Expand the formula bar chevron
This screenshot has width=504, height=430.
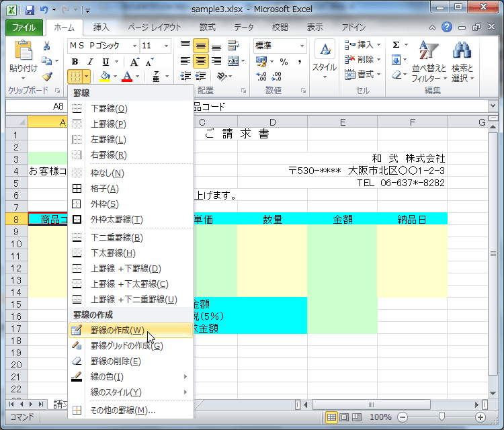point(493,105)
